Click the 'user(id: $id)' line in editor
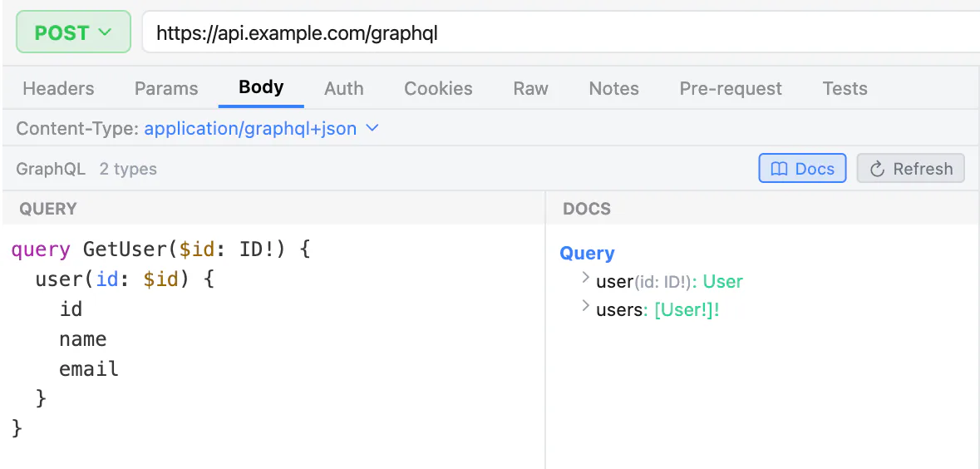The image size is (980, 469). click(125, 279)
